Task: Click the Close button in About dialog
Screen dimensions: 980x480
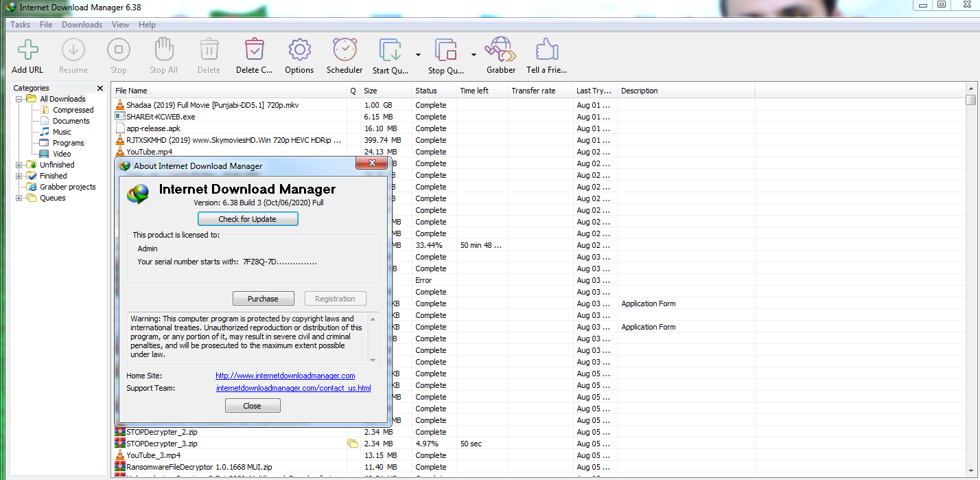Action: [253, 406]
